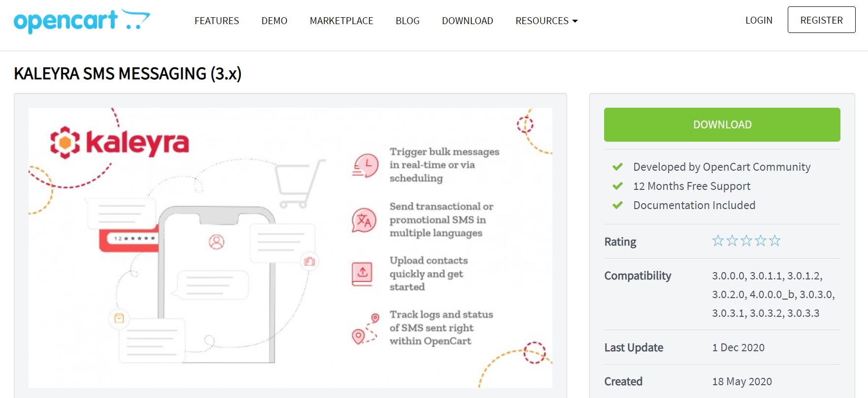
Task: Click the green DOWNLOAD button
Action: click(x=722, y=124)
